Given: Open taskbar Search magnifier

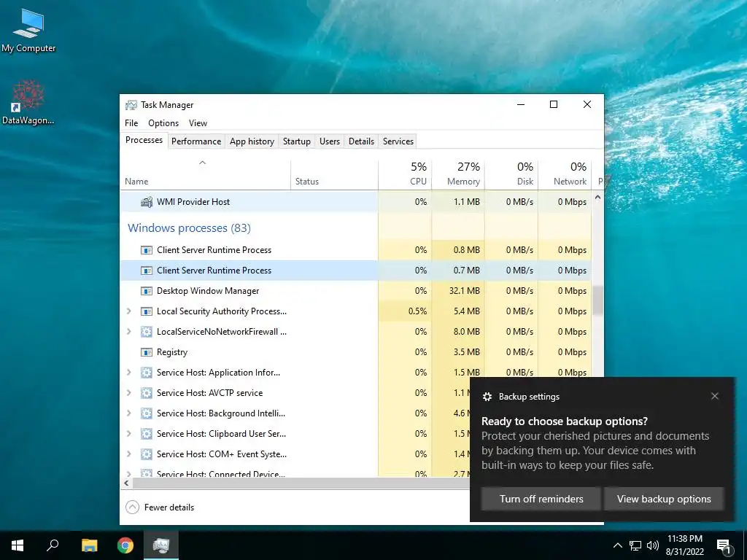Looking at the screenshot, I should (x=53, y=545).
